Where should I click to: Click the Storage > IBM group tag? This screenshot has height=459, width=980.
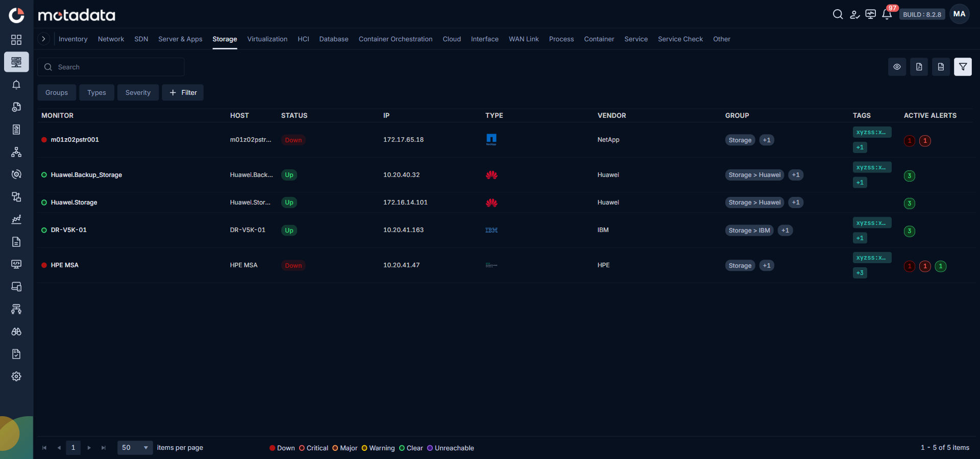click(x=749, y=231)
